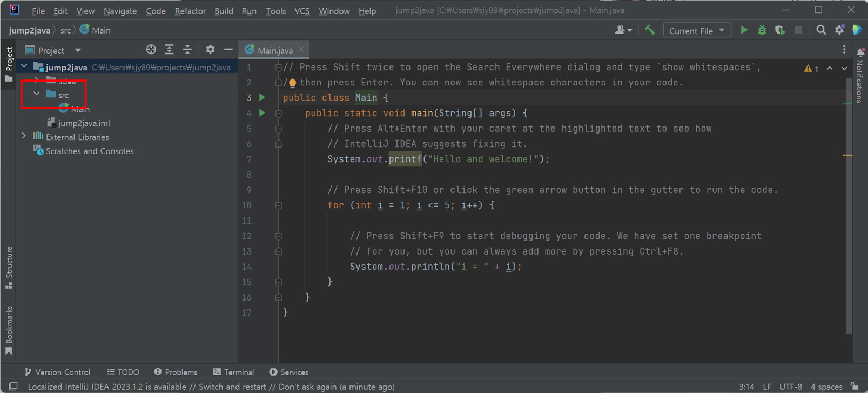
Task: Click Expand All icon in Project panel
Action: [x=169, y=50]
